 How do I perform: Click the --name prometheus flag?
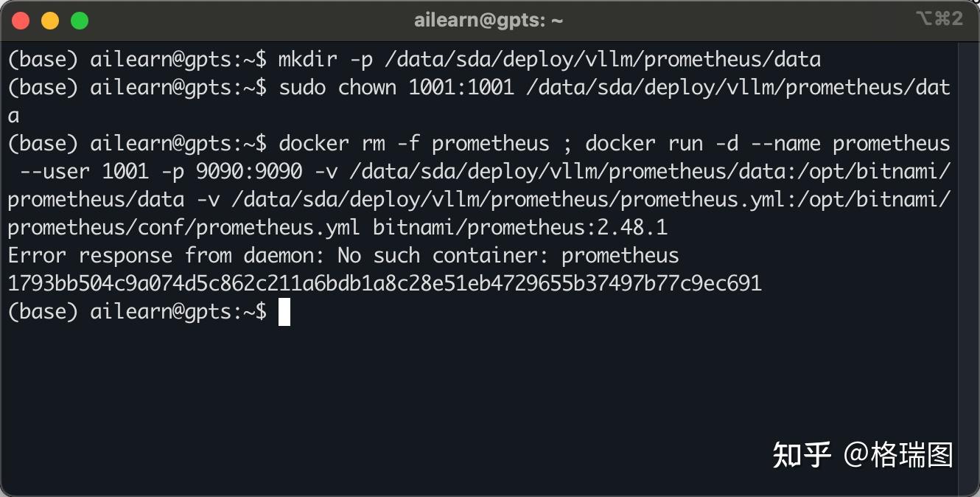[850, 143]
